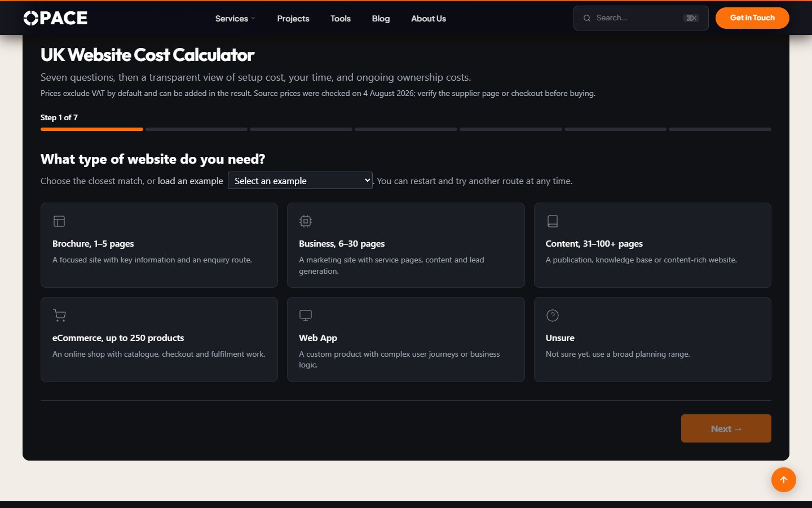Screen dimensions: 812x508
Task: Click 'You can restart and try another route' text
Action: [475, 181]
